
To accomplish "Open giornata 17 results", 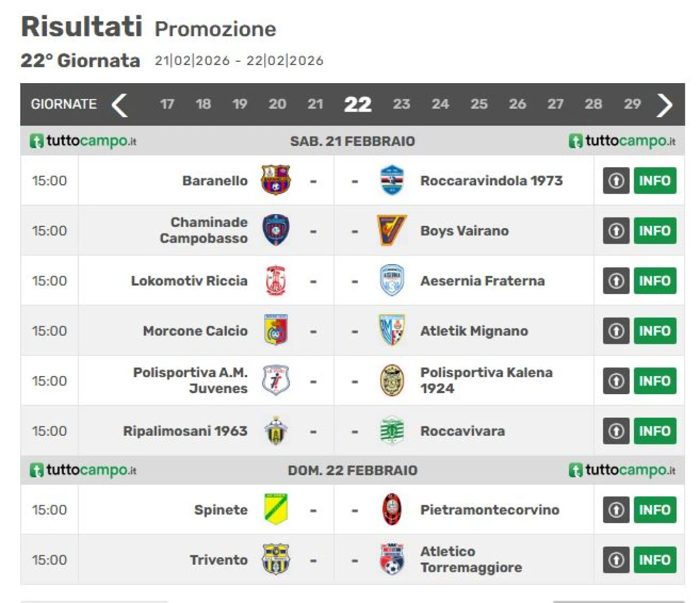I will [167, 104].
